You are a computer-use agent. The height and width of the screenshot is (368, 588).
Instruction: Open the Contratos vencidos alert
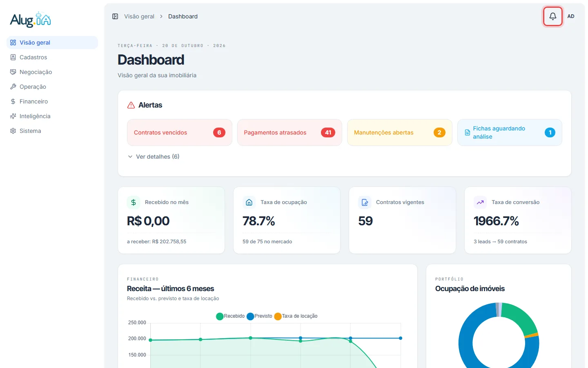[x=180, y=132]
